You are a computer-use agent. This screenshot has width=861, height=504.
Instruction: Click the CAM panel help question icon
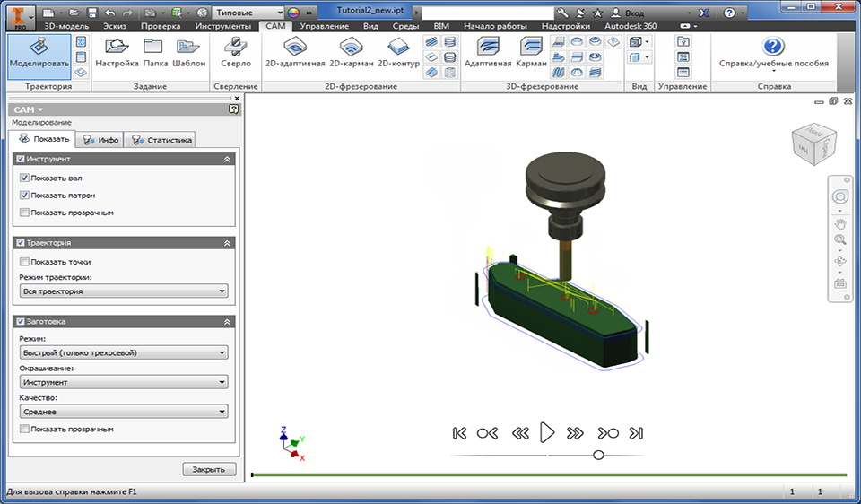coord(233,109)
